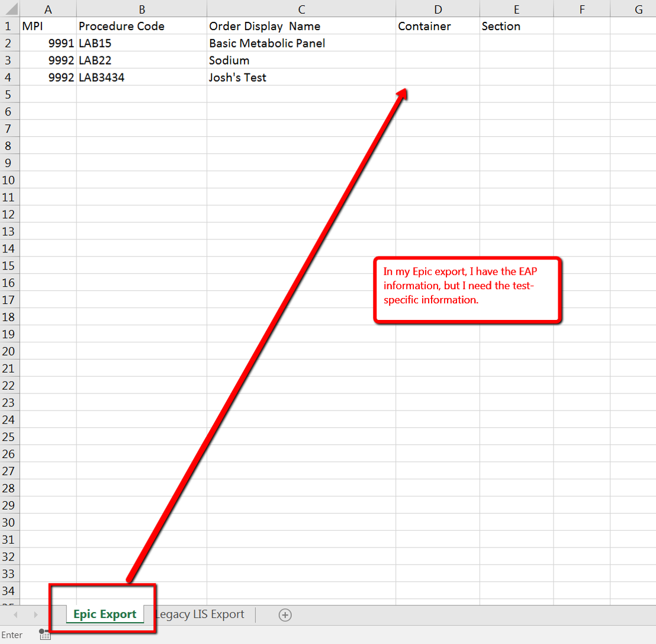
Task: Select column header D labeled Container
Action: (438, 9)
